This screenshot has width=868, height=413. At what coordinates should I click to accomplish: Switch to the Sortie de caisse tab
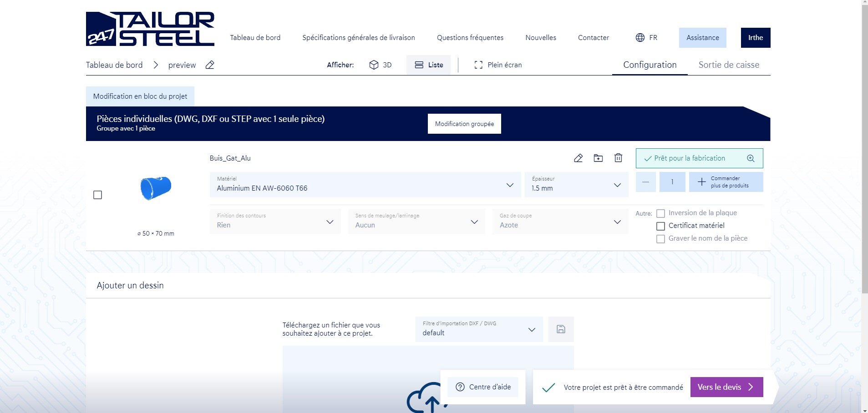coord(728,65)
